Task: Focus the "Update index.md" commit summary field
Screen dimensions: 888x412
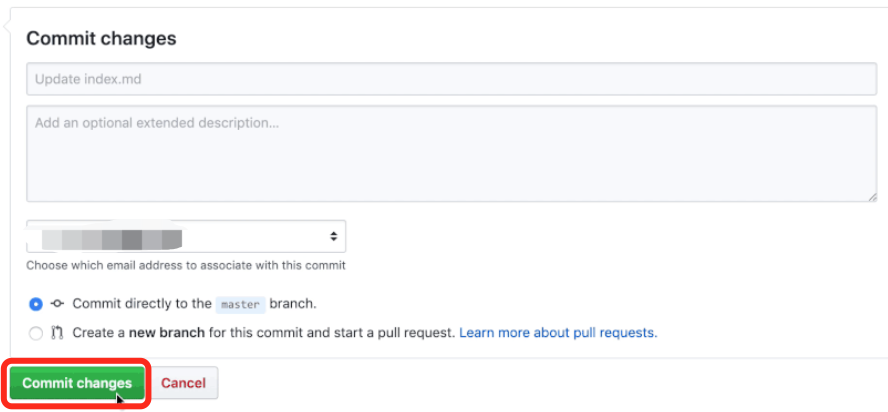Action: [451, 79]
